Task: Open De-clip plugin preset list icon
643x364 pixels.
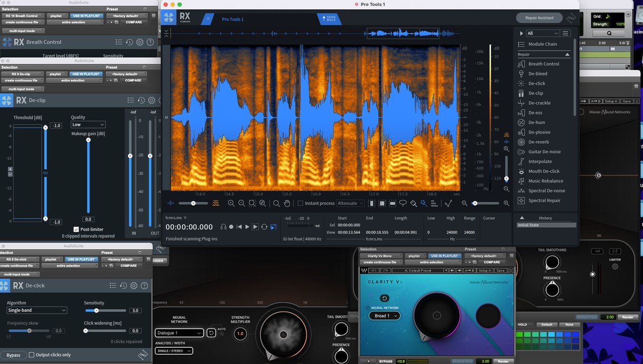Action: 131,100
